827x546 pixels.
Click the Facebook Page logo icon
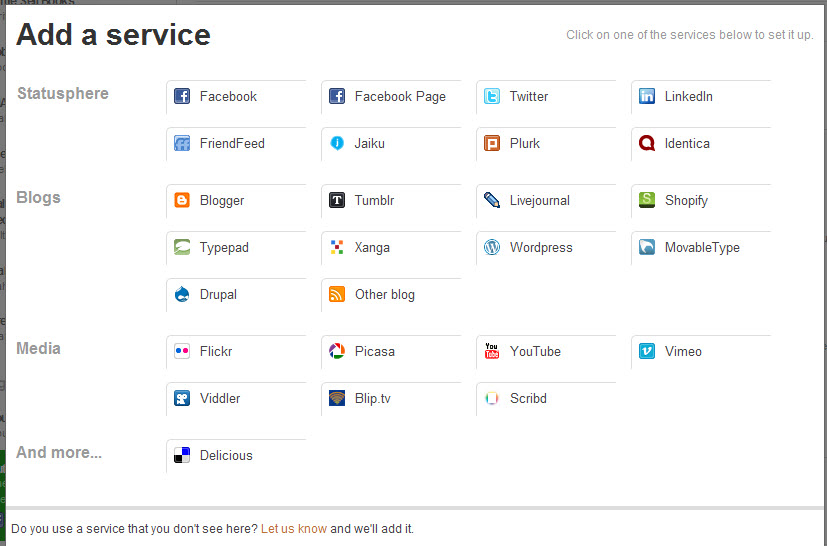coord(337,97)
